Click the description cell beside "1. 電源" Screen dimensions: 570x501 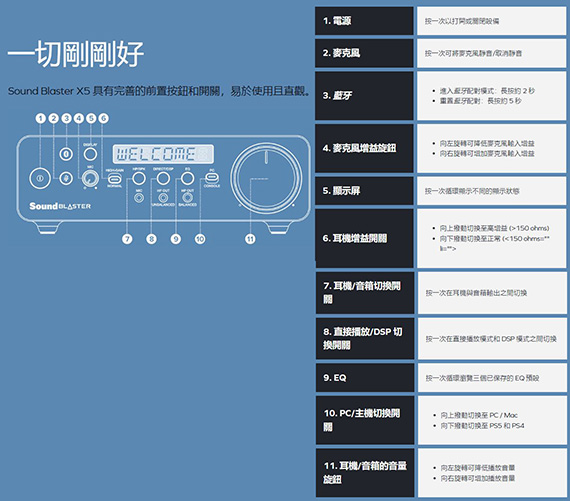point(491,21)
